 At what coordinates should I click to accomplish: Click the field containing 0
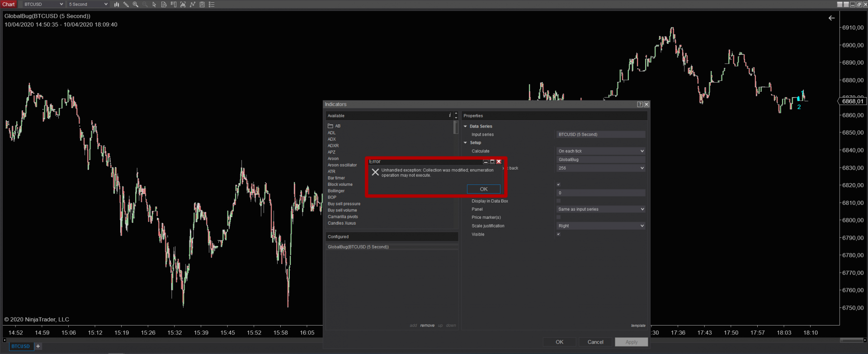601,193
